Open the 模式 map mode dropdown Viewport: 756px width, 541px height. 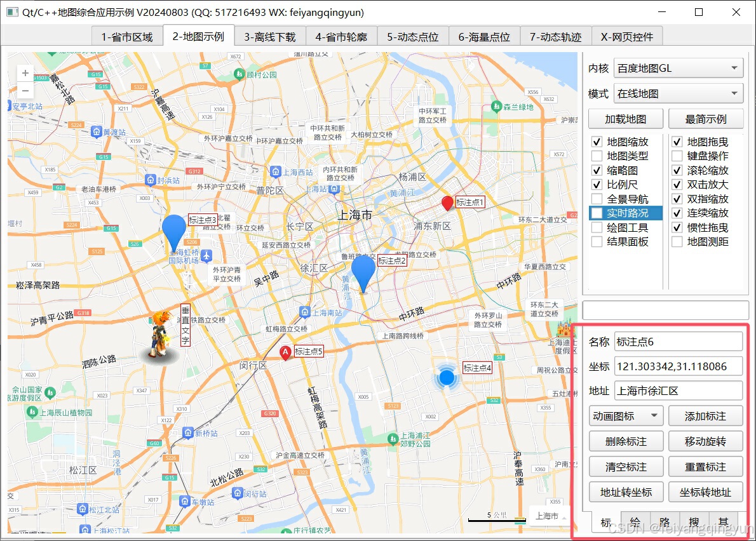point(678,93)
